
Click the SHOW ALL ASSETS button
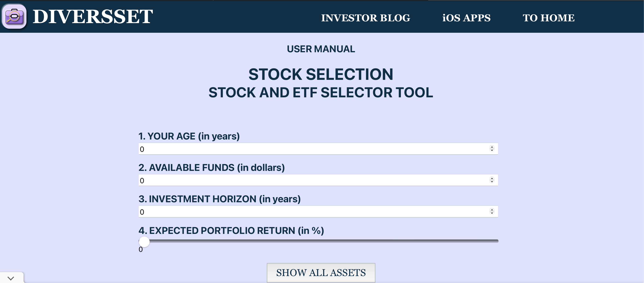(x=321, y=273)
